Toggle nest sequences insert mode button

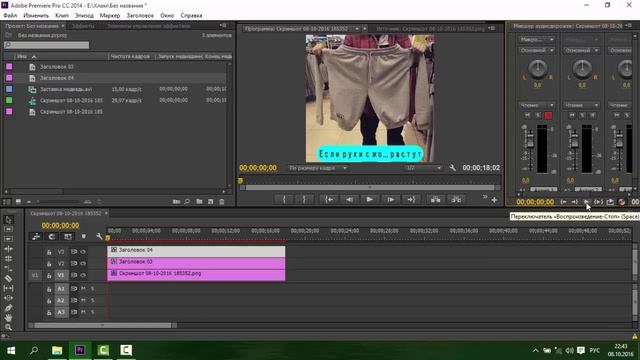click(x=36, y=237)
